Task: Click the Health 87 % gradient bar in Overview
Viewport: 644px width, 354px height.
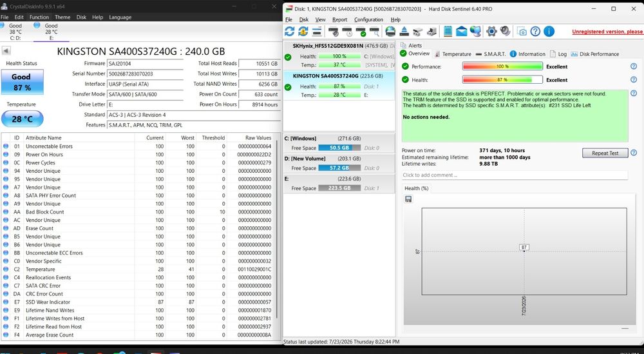Action: point(502,79)
